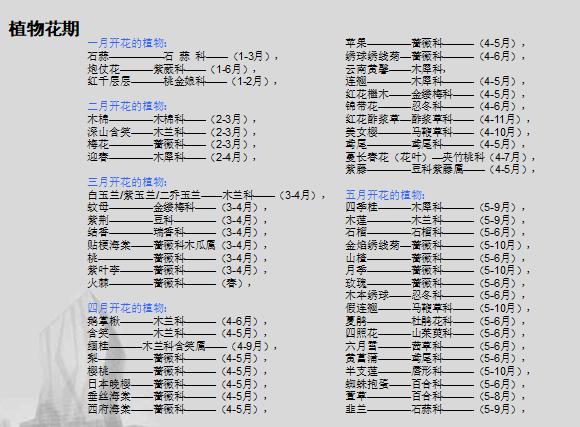Click the plant name 韭兰
Screen dimensions: 580x427
(356, 409)
